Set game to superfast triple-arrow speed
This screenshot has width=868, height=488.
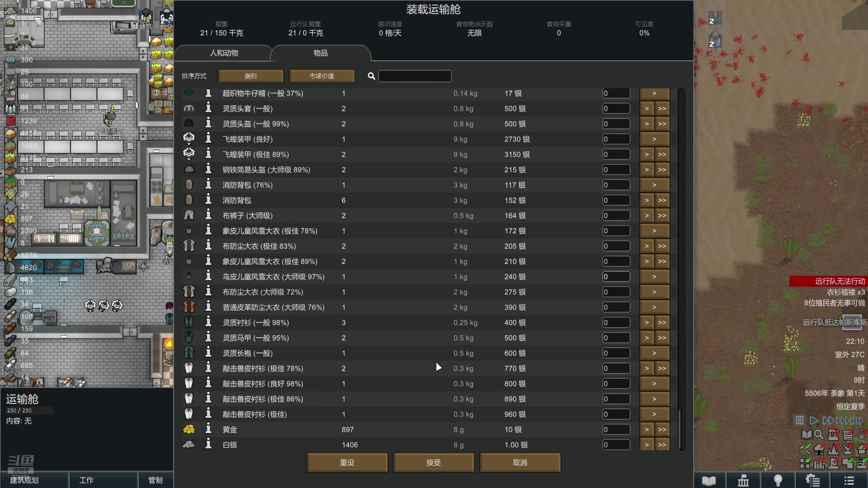(842, 421)
